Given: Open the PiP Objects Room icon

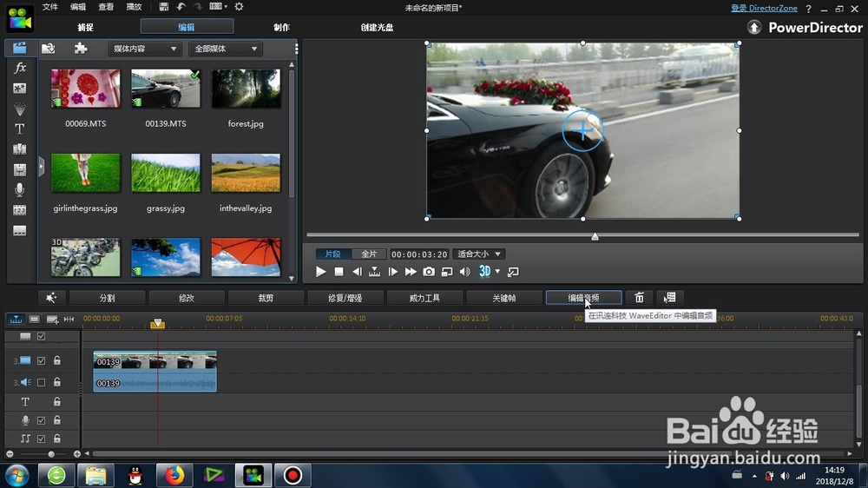Looking at the screenshot, I should pos(19,88).
